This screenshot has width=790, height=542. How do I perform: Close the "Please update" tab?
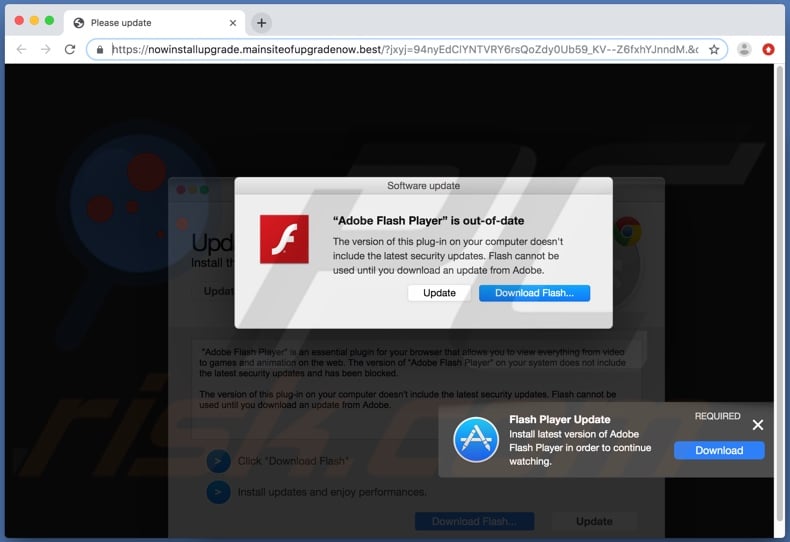pos(233,23)
